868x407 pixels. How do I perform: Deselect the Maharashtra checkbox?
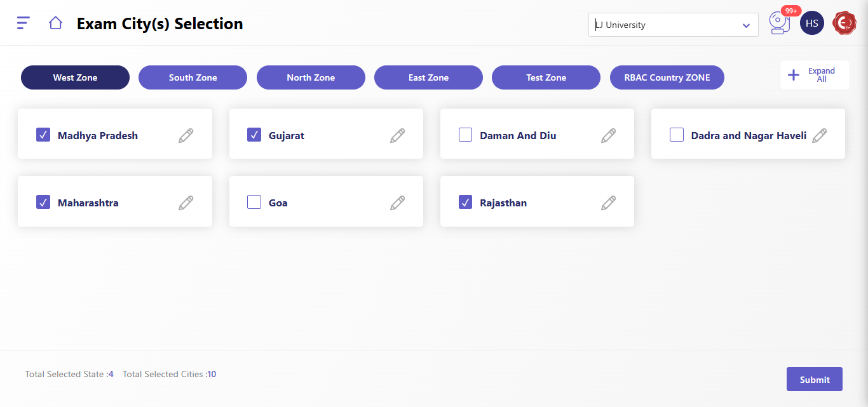pyautogui.click(x=43, y=203)
